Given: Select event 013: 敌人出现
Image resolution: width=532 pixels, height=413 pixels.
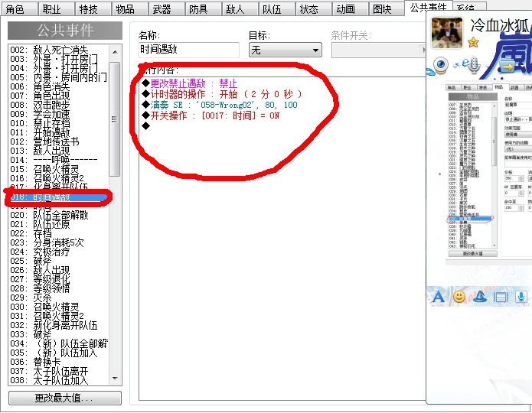Looking at the screenshot, I should point(58,151).
